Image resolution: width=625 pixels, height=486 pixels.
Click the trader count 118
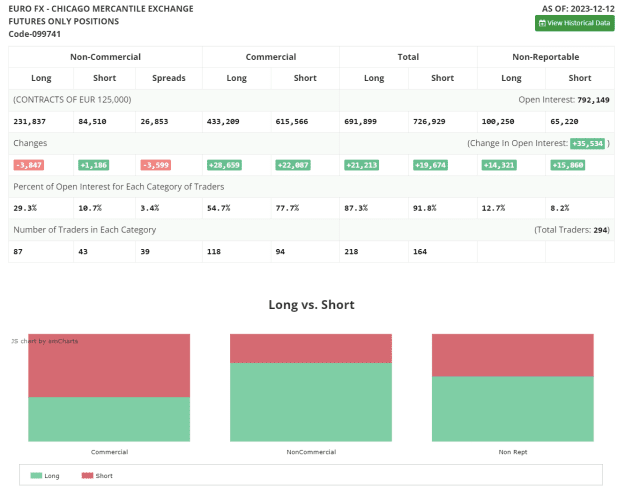[x=214, y=252]
